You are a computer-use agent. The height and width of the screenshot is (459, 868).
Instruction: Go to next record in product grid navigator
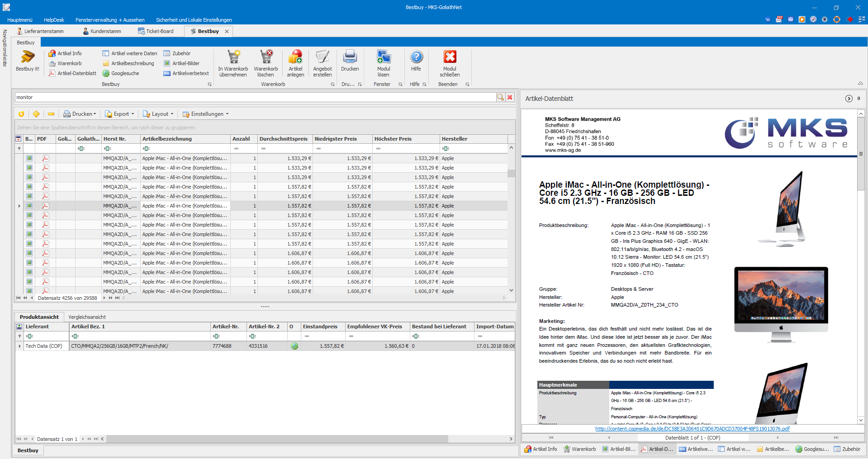point(104,298)
